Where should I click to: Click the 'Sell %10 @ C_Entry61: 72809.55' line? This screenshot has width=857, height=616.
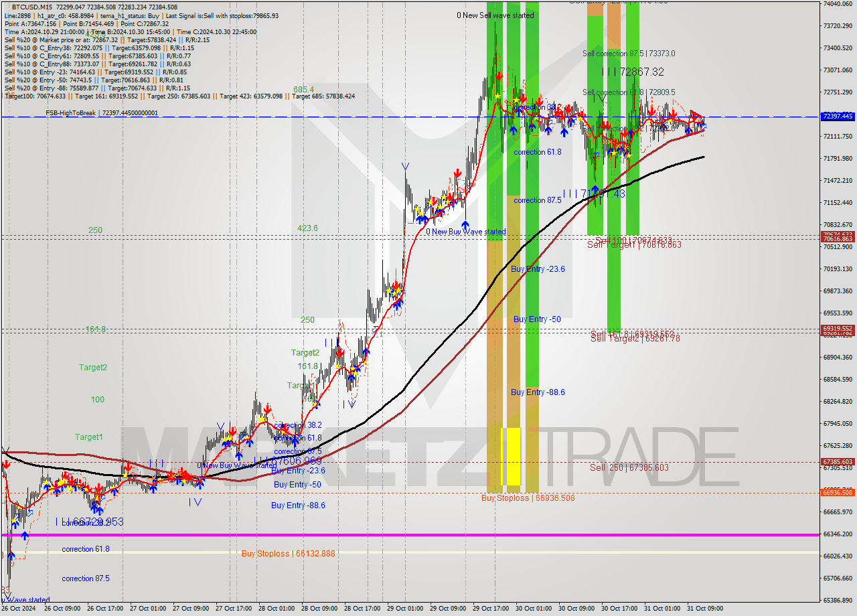97,56
